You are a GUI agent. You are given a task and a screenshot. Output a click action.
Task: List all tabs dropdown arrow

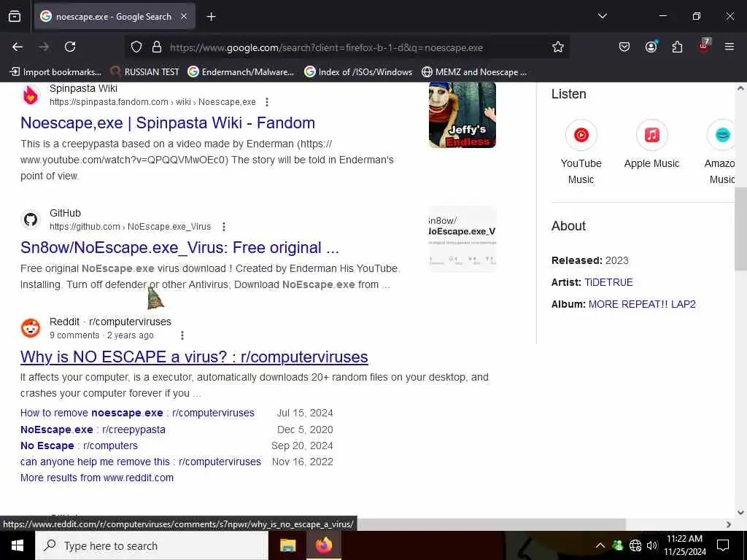602,16
